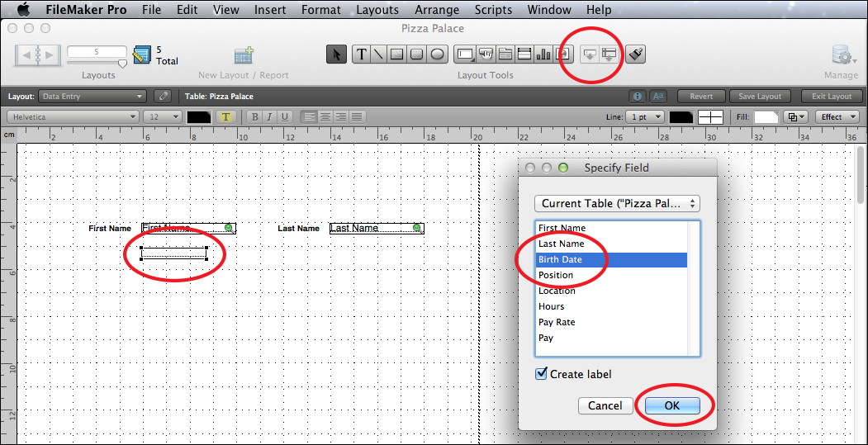This screenshot has width=868, height=445.
Task: Select the Web Viewer tool
Action: point(563,54)
